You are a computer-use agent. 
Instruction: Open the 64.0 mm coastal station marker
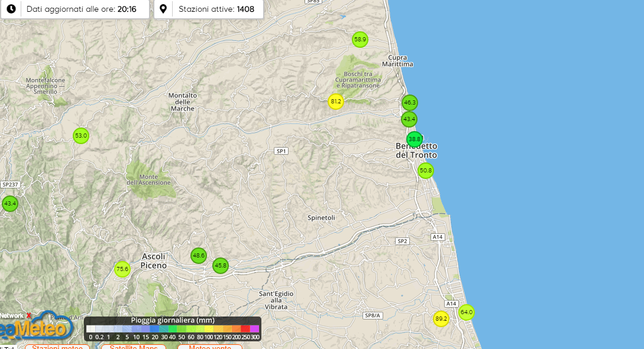click(x=466, y=312)
